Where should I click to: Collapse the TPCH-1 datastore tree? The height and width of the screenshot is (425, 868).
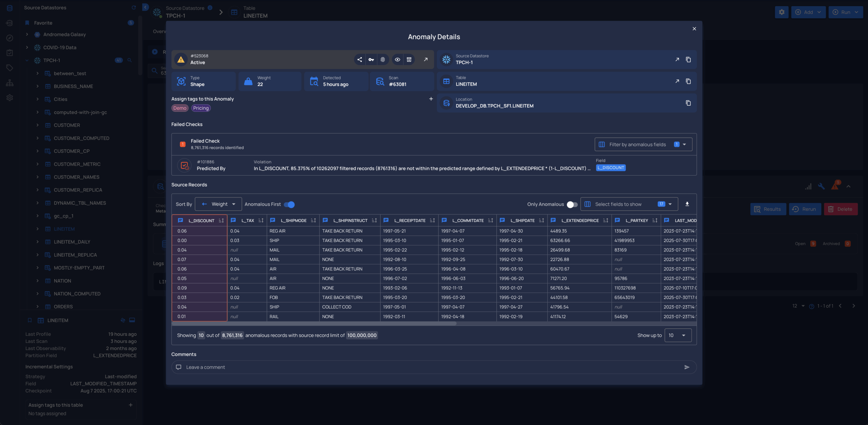pyautogui.click(x=27, y=60)
